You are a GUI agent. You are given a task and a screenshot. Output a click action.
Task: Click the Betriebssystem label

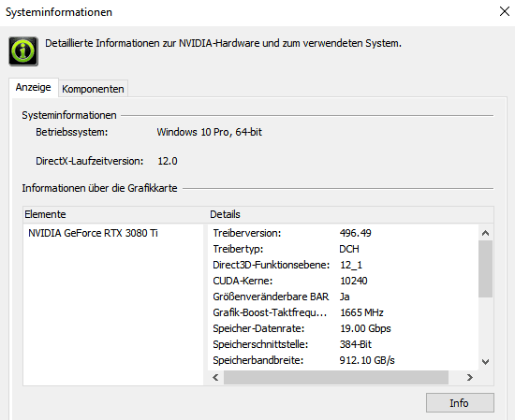pos(72,132)
